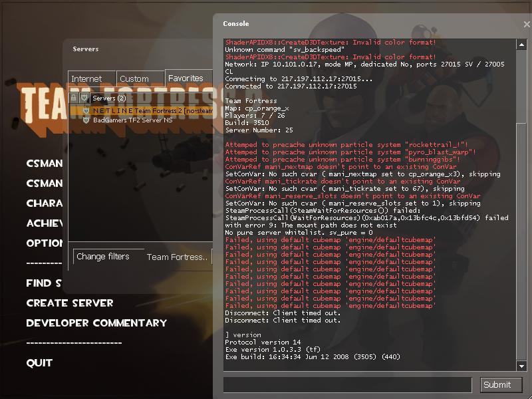Click console scrollbar down arrow
The image size is (532, 399).
pos(521,366)
